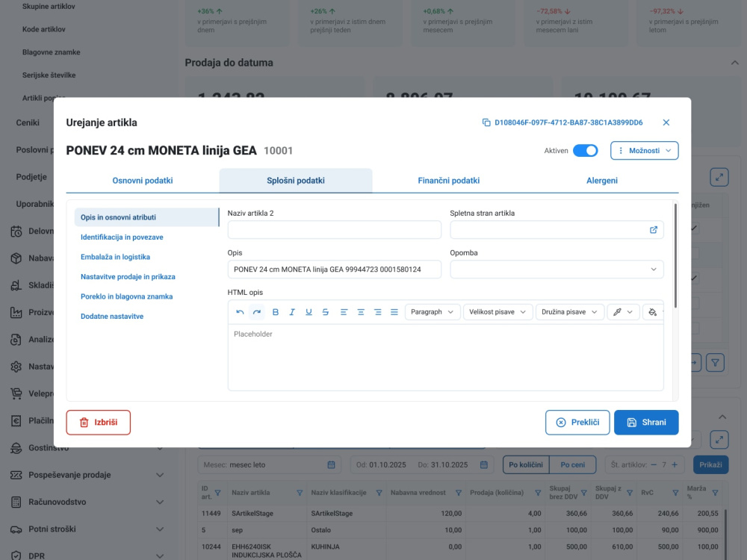Click the dialog vertical scrollbar
This screenshot has width=747, height=560.
click(x=675, y=255)
